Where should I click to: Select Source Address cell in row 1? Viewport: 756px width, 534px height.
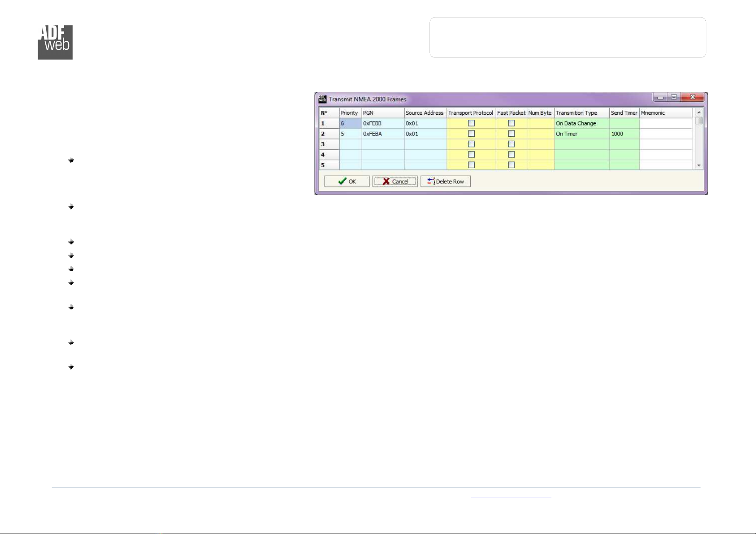pos(425,123)
